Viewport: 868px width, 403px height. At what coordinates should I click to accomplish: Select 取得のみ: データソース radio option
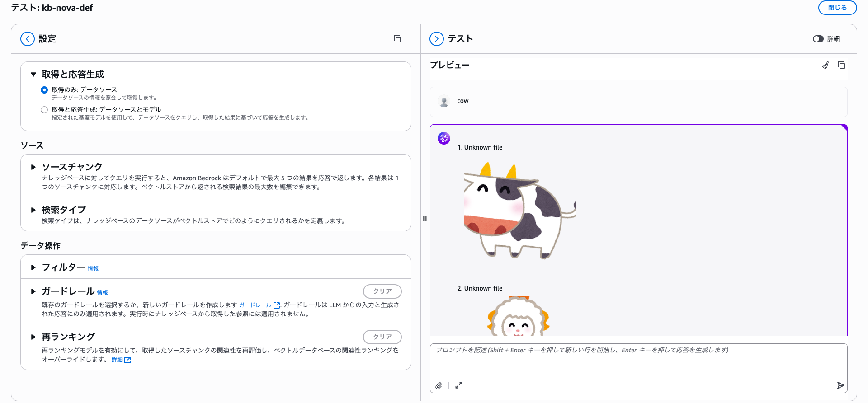coord(44,90)
